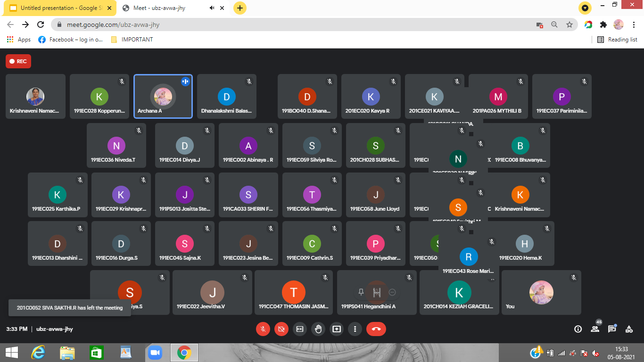Viewport: 644px width, 362px height.
Task: Open the Activities icon
Action: (x=629, y=329)
